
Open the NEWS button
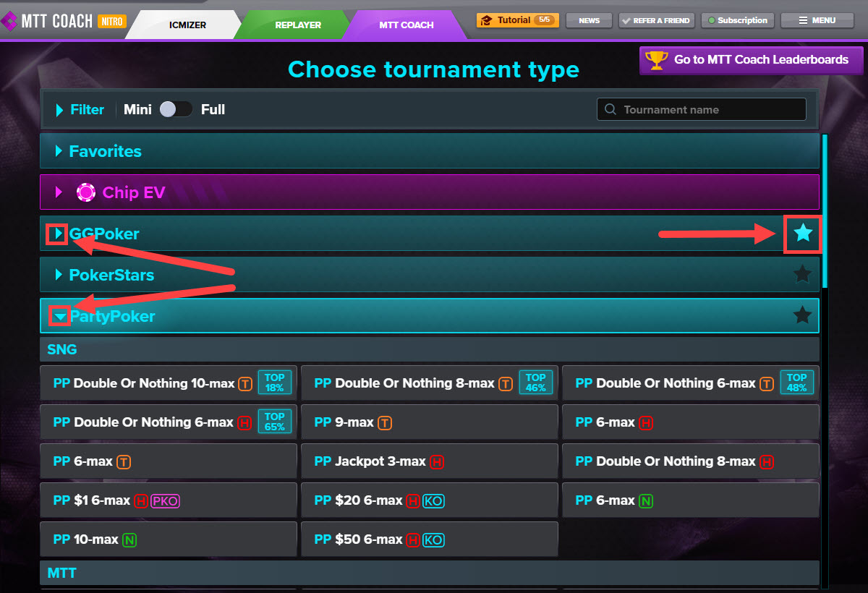589,20
